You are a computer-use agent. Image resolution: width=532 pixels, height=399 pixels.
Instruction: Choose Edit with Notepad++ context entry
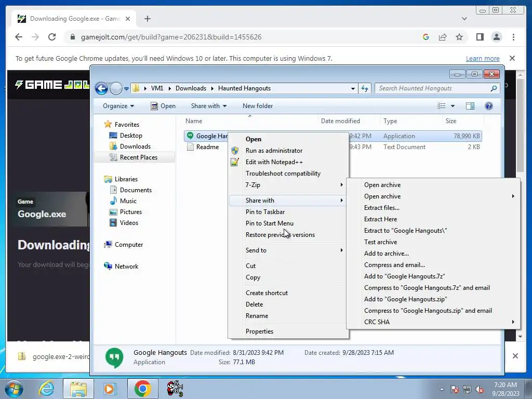pyautogui.click(x=288, y=162)
